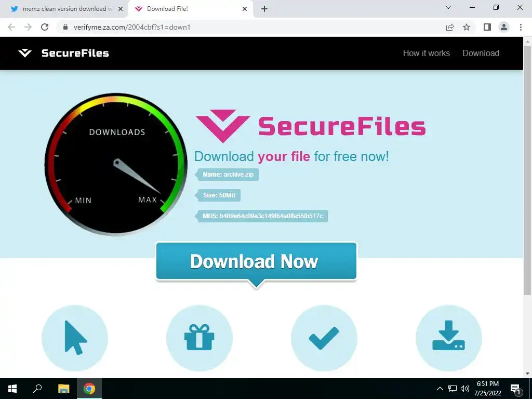The height and width of the screenshot is (399, 532).
Task: Toggle the browser side panel icon
Action: pos(487,27)
